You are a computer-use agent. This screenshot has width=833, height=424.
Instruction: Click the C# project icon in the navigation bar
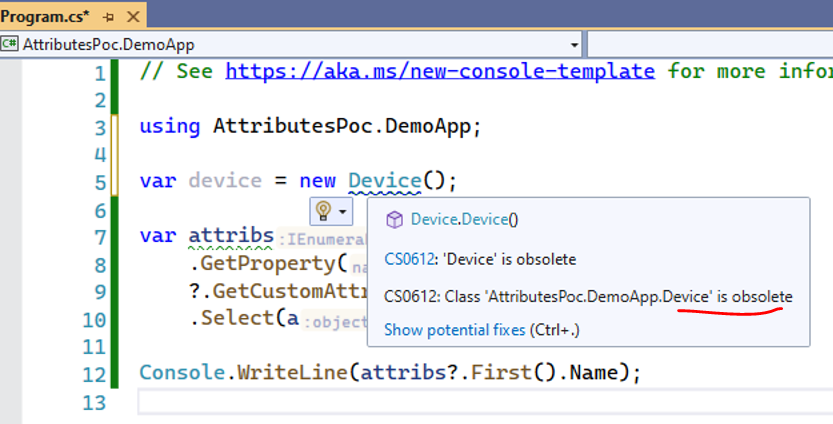click(11, 45)
